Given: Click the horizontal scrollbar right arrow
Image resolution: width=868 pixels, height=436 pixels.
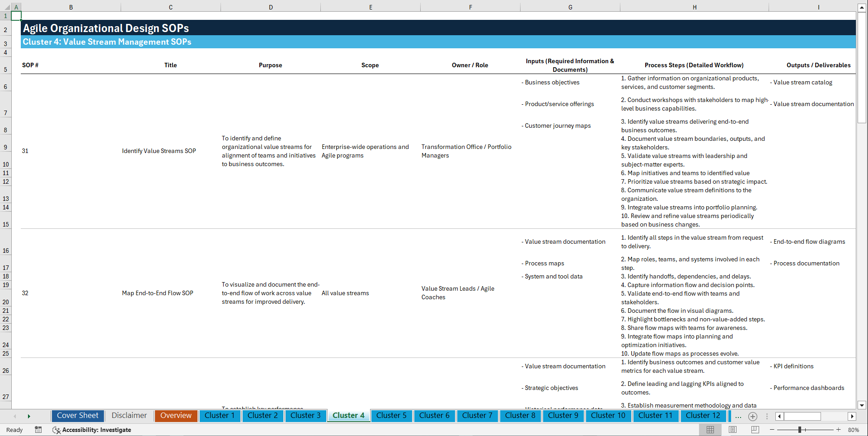Looking at the screenshot, I should pyautogui.click(x=852, y=416).
